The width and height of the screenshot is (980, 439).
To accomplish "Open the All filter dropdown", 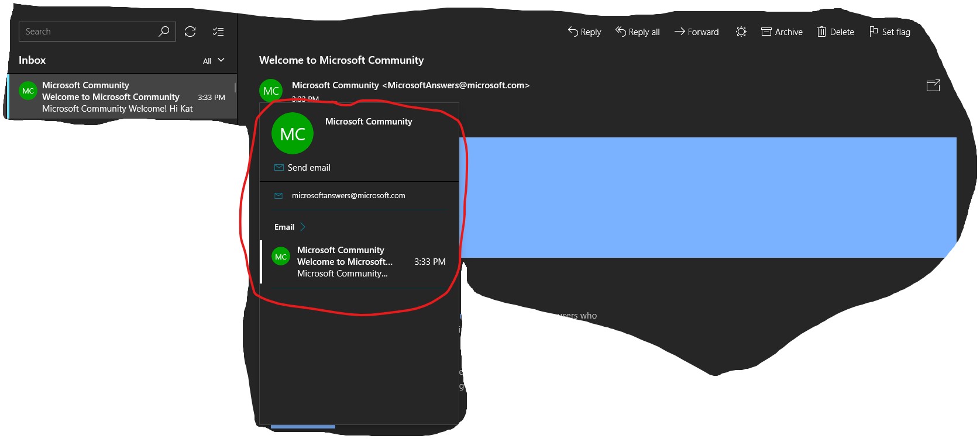I will (214, 61).
